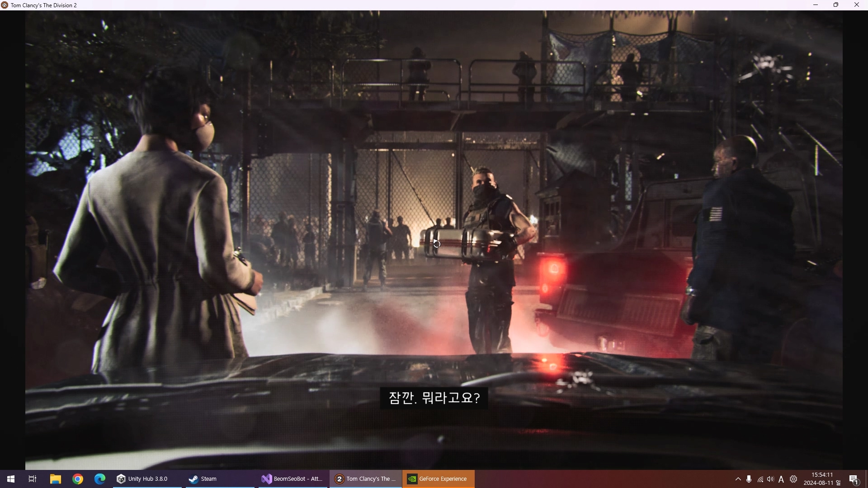The image size is (868, 488).
Task: Toggle the IME input mode A indicator
Action: (781, 479)
